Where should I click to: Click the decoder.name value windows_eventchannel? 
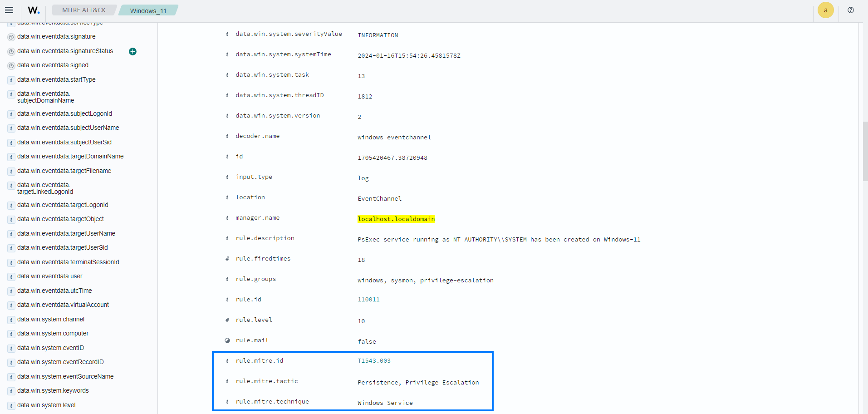click(394, 138)
